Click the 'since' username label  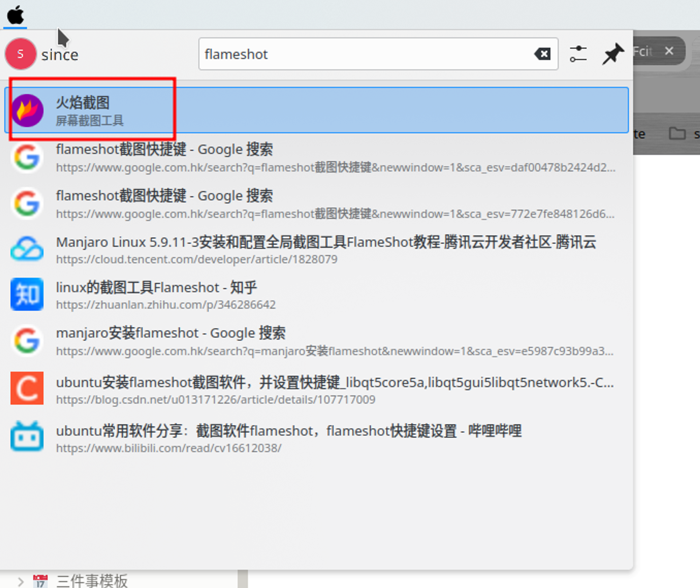pyautogui.click(x=60, y=55)
